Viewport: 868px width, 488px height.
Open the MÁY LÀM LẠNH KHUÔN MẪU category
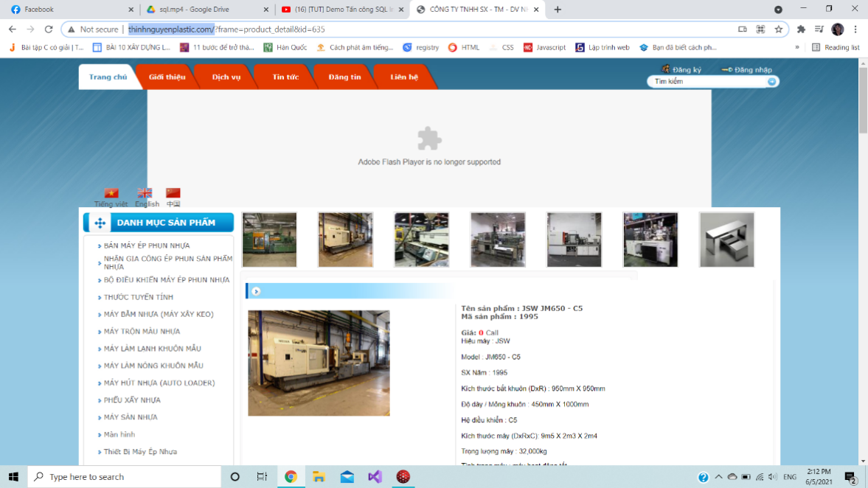coord(152,349)
